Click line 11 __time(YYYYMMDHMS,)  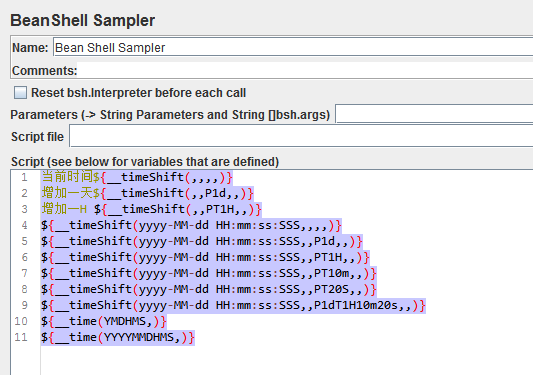click(x=118, y=337)
